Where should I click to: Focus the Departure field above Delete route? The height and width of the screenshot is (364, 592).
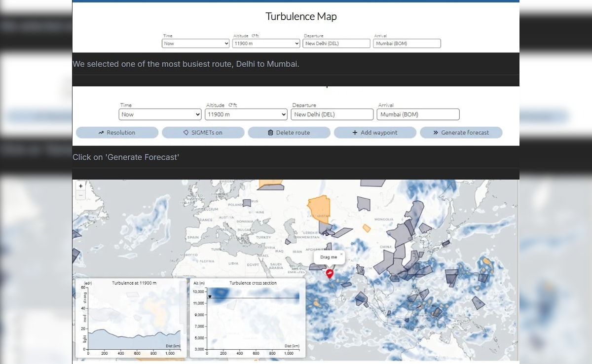(x=332, y=114)
